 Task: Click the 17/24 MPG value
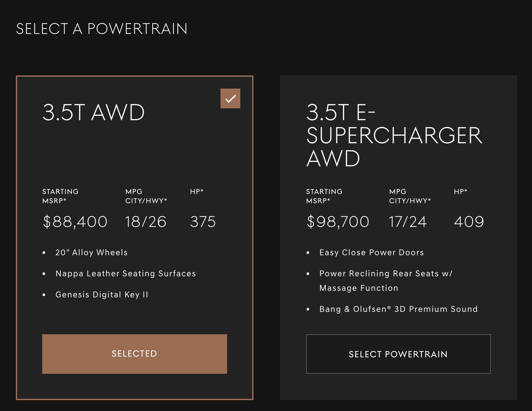point(408,222)
